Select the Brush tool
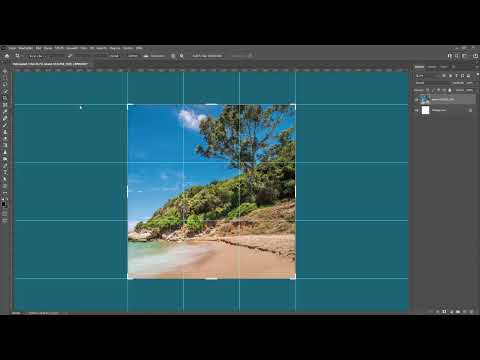The width and height of the screenshot is (480, 360). tap(5, 125)
